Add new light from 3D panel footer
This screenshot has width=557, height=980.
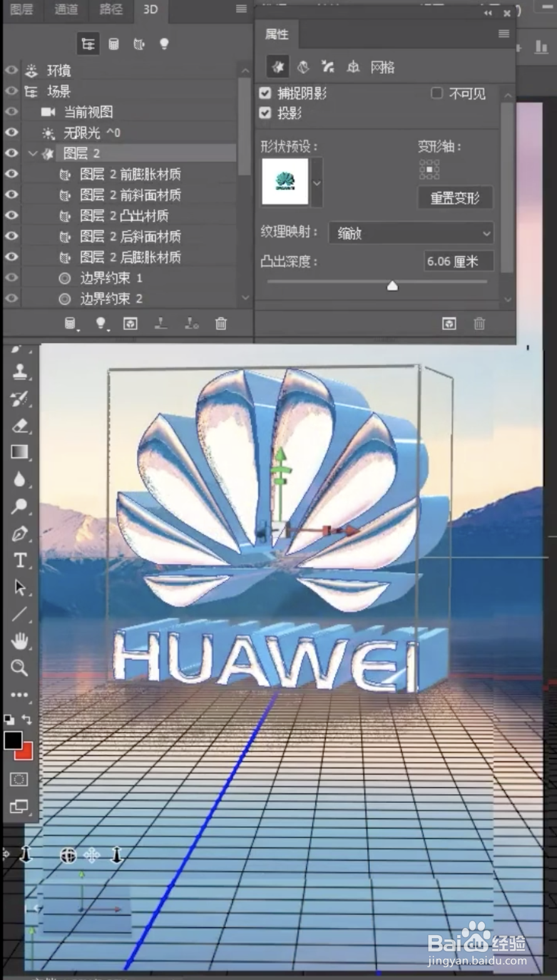(100, 324)
